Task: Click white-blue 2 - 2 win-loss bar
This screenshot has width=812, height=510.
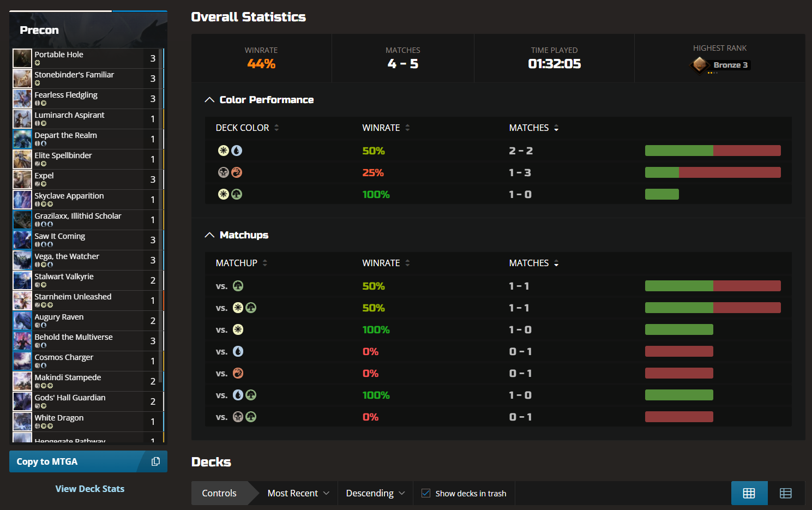Action: click(713, 151)
